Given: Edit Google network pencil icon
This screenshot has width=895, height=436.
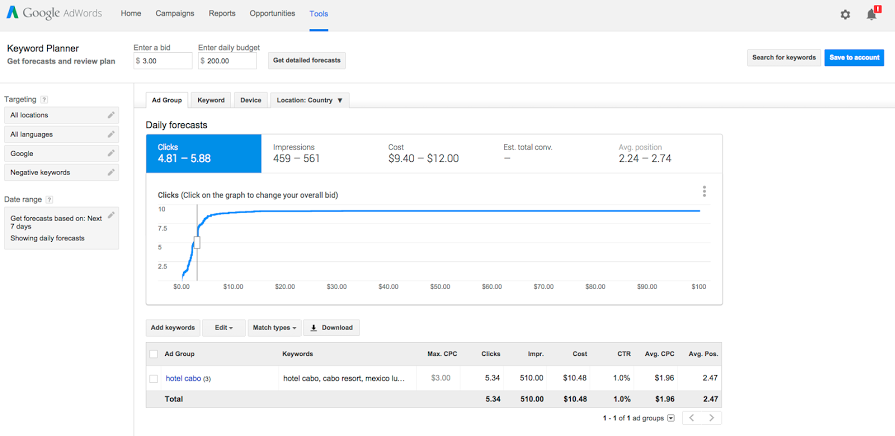Looking at the screenshot, I should point(112,153).
